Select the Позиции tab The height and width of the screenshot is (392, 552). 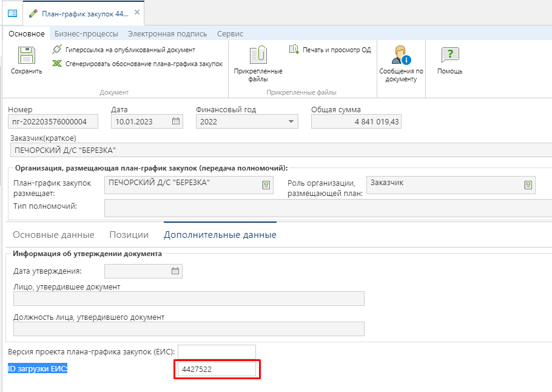129,235
